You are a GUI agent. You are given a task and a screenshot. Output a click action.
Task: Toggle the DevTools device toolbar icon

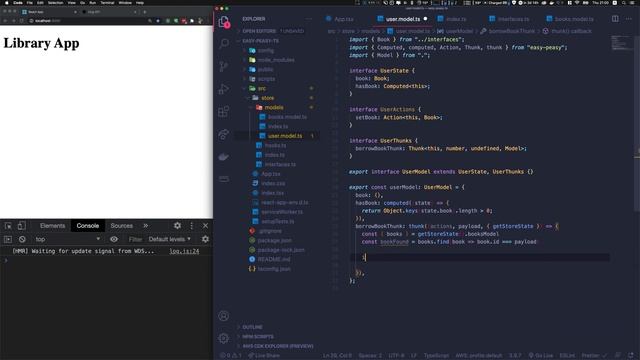tap(22, 226)
